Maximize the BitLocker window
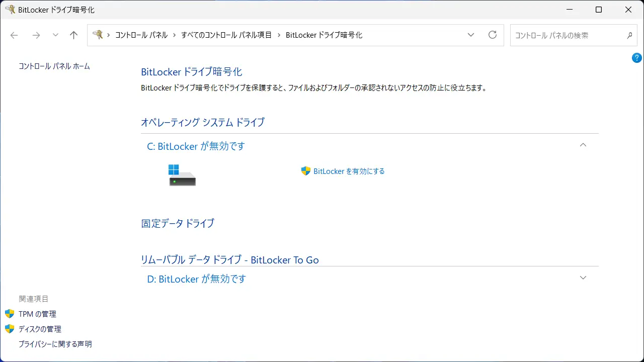644x362 pixels. 599,10
